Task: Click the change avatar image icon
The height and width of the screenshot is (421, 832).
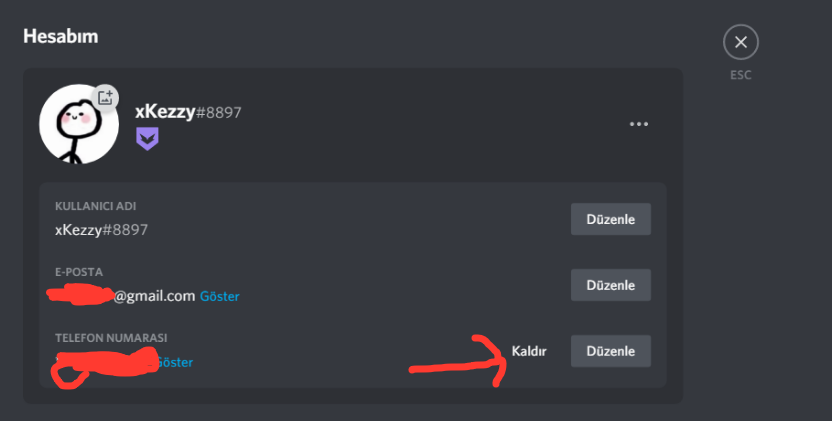Action: [106, 97]
